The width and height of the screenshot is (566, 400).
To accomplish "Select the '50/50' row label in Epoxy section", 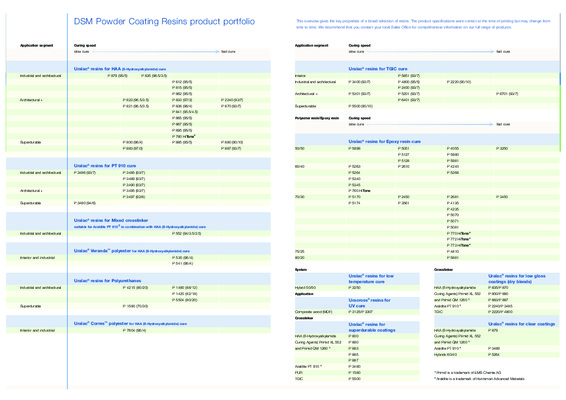I will [x=299, y=148].
